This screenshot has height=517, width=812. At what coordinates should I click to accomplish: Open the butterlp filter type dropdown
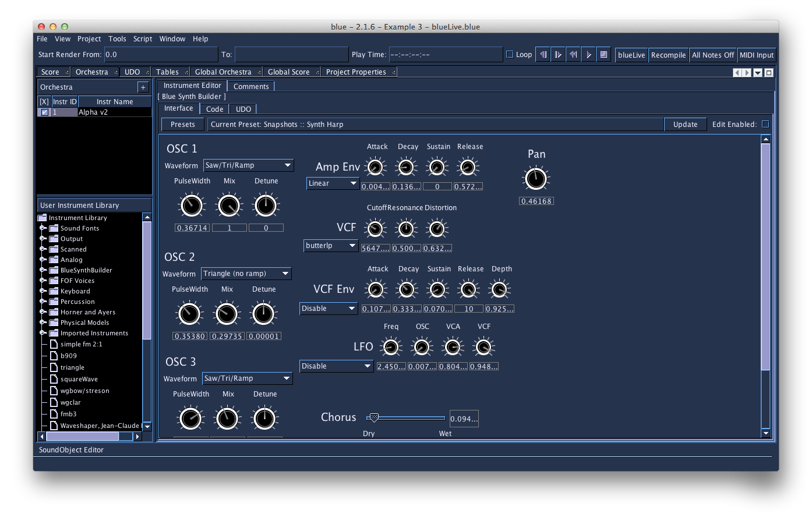click(x=331, y=246)
